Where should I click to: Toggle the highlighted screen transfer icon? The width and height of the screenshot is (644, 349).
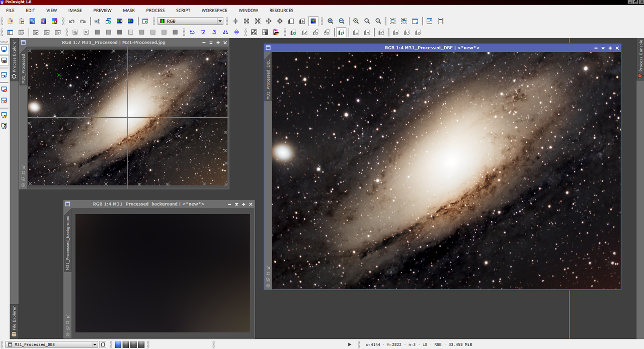pyautogui.click(x=313, y=21)
